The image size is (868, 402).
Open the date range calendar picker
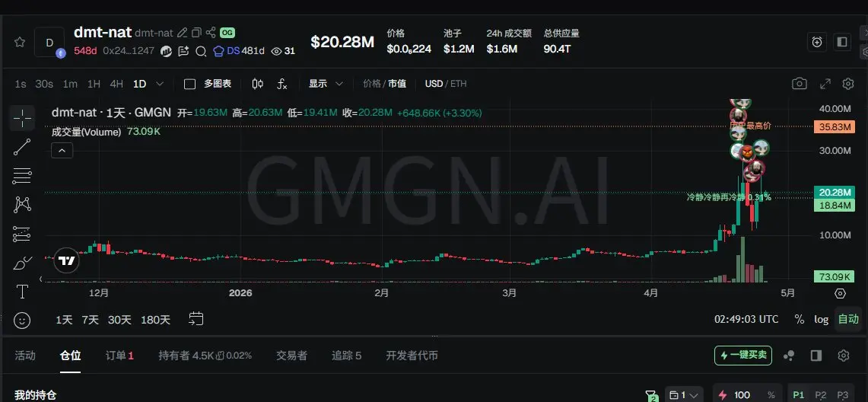tap(196, 318)
